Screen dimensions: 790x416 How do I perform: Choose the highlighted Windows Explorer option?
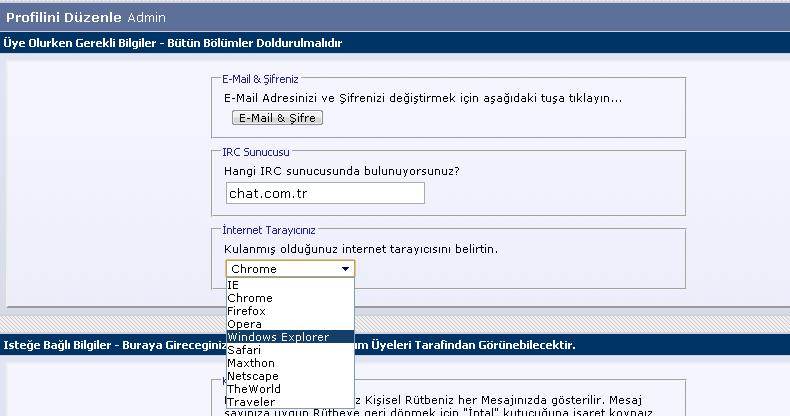click(290, 337)
